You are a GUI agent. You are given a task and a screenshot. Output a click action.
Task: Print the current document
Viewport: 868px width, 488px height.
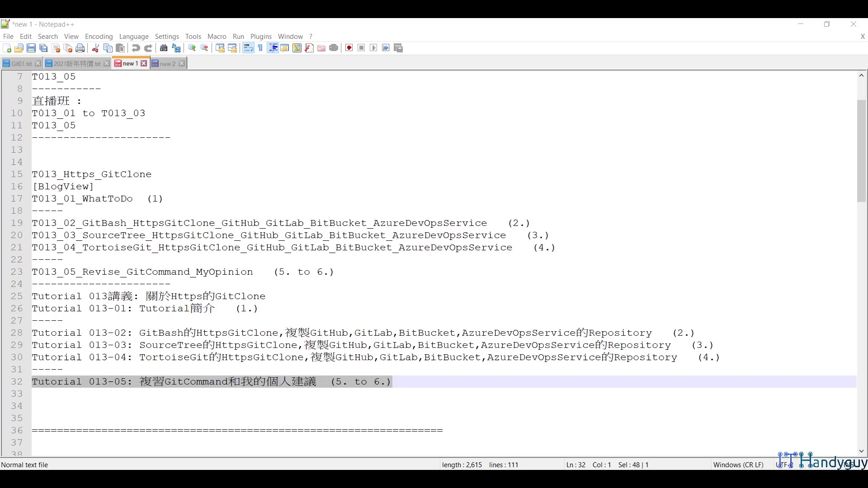point(80,48)
